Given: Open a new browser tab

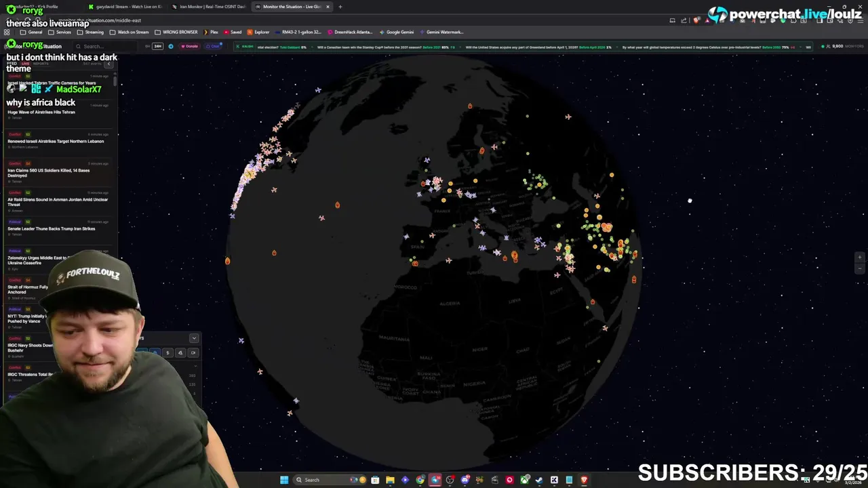Looking at the screenshot, I should click(x=340, y=7).
